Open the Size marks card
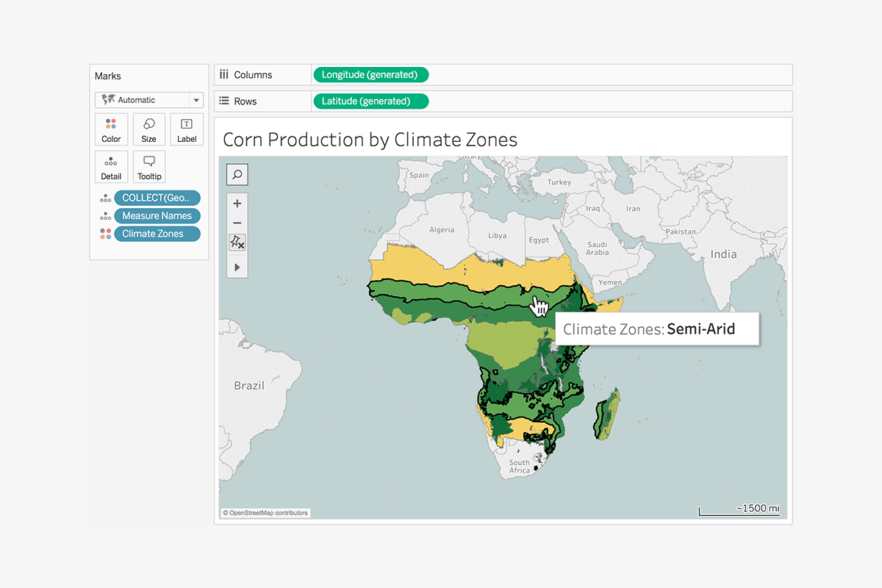The width and height of the screenshot is (882, 588). click(x=149, y=129)
